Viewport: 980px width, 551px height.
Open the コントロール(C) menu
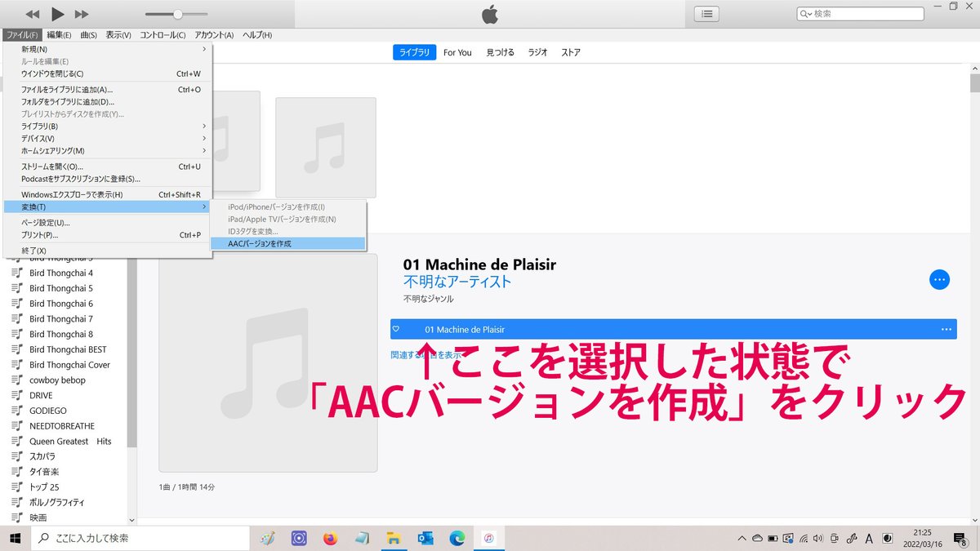(x=163, y=35)
